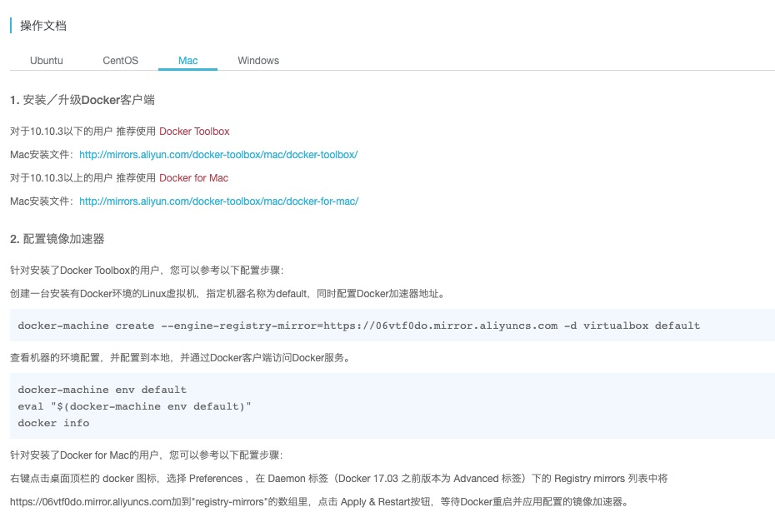Open the docker-toolbox mirror download link
Image resolution: width=775 pixels, height=532 pixels.
point(218,155)
